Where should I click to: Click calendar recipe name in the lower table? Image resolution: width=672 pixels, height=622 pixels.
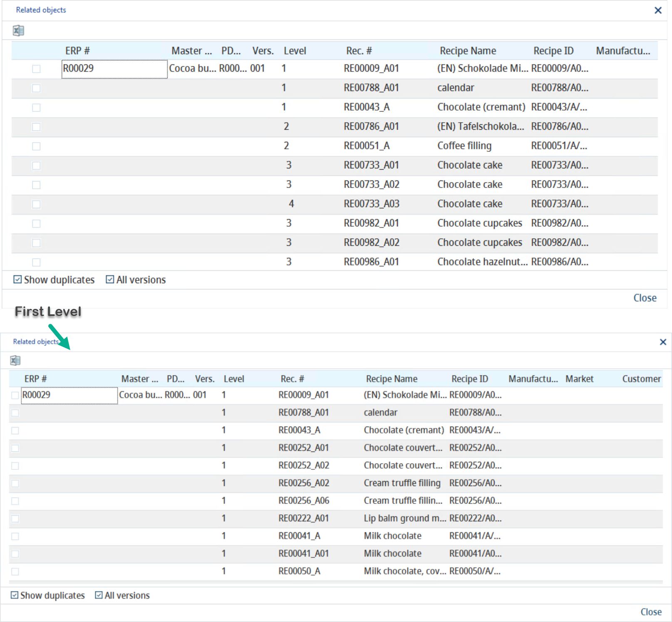[x=380, y=412]
